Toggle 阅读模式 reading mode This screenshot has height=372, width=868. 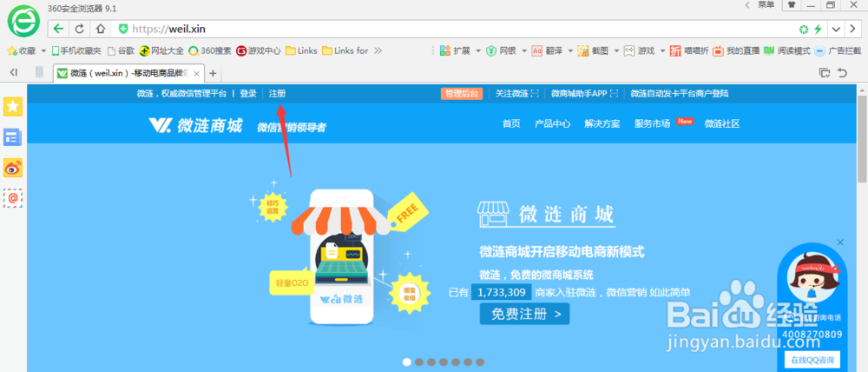coord(786,51)
